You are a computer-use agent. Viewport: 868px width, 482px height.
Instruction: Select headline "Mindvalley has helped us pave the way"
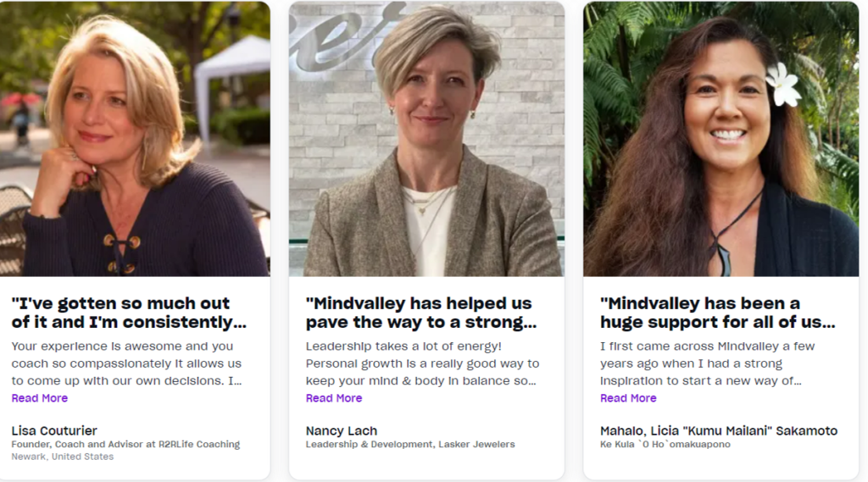point(421,313)
